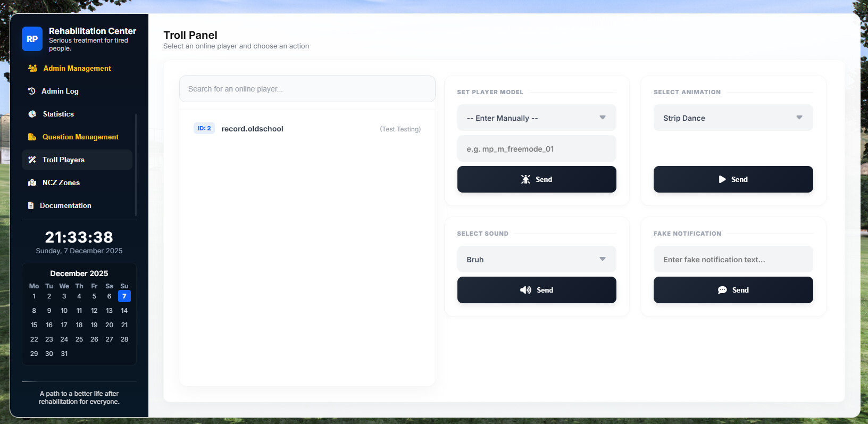Click the NCZ Zones map icon
Image resolution: width=868 pixels, height=424 pixels.
pos(32,183)
